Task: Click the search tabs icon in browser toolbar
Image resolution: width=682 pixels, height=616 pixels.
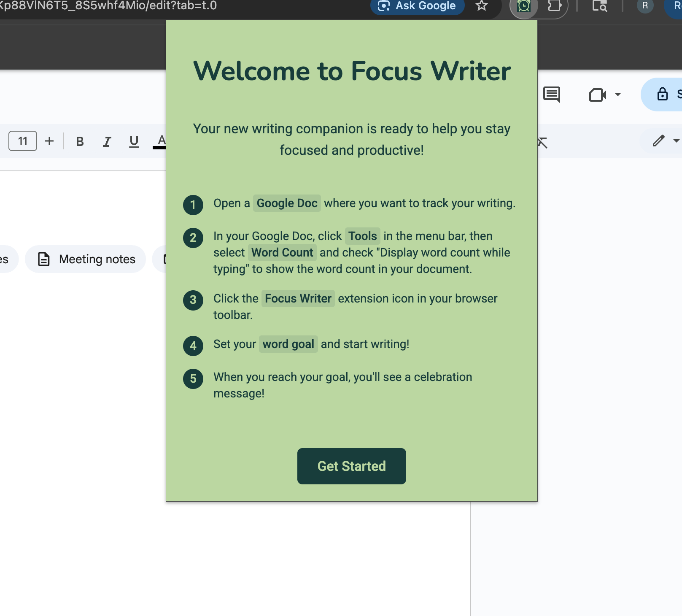Action: [x=599, y=6]
